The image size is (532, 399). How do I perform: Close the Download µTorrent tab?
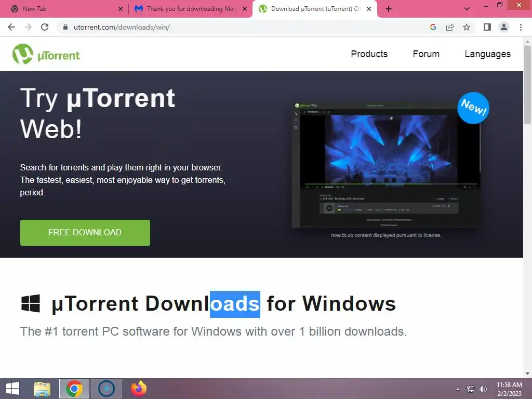tap(369, 9)
